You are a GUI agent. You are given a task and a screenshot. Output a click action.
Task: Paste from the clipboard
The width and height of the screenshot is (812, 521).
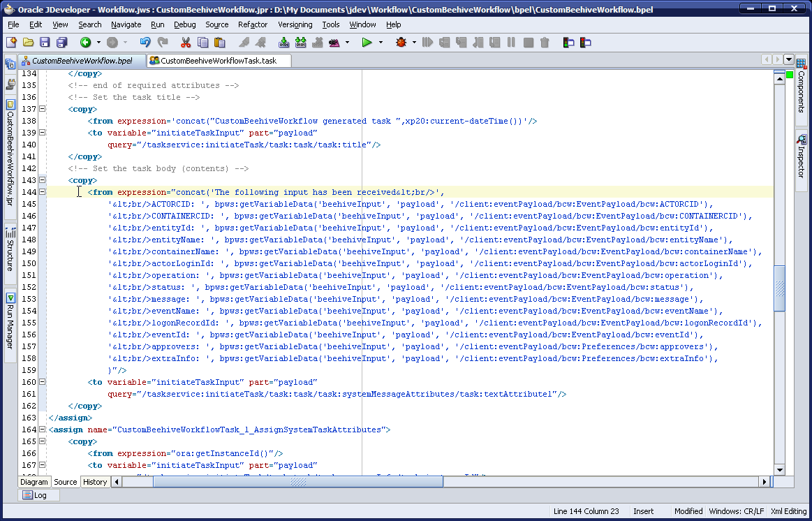[x=220, y=42]
